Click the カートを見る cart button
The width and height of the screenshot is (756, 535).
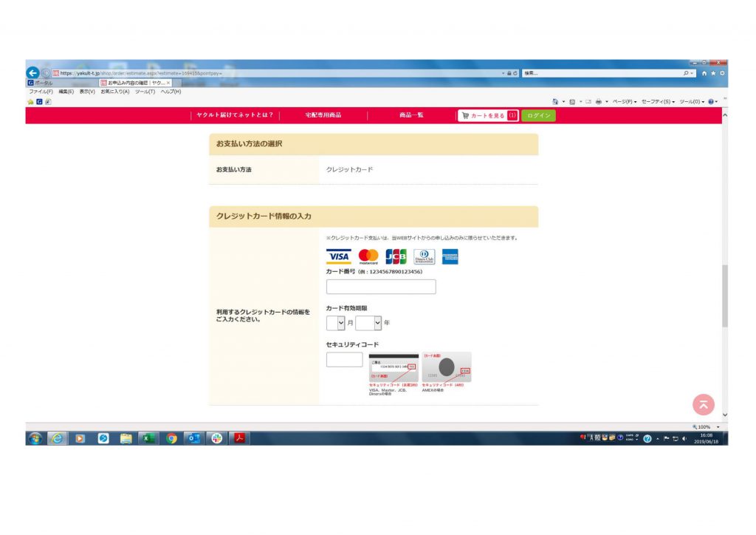pyautogui.click(x=487, y=115)
